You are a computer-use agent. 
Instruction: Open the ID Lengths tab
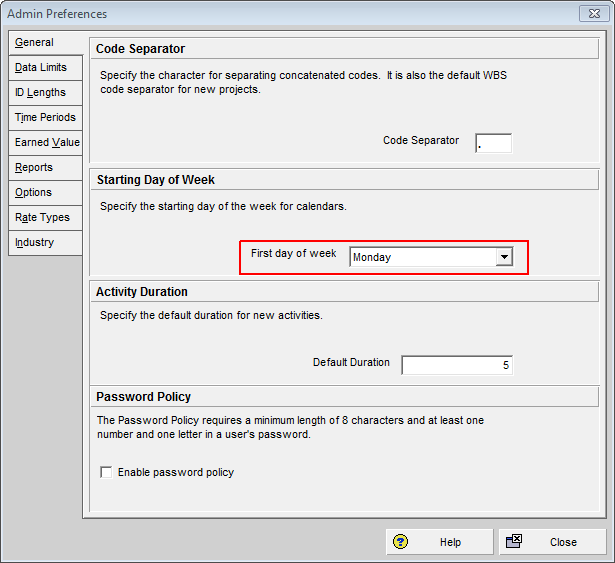coord(41,93)
